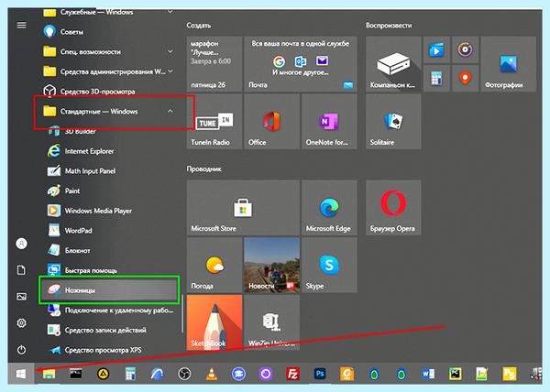Open the Movies & TV small tile
Viewport: 550px width, 392px height.
coord(436,49)
